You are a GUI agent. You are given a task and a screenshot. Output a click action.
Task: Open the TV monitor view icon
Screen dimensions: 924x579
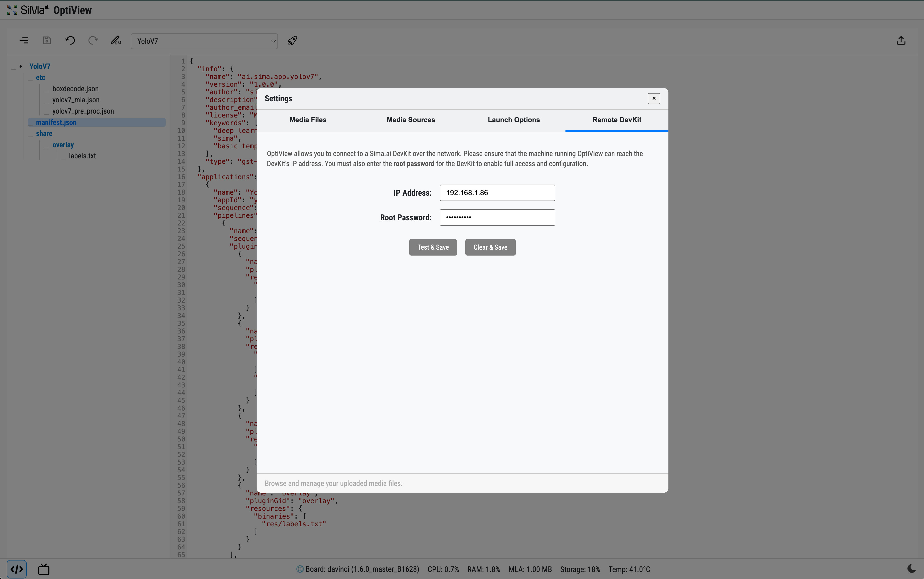coord(44,569)
